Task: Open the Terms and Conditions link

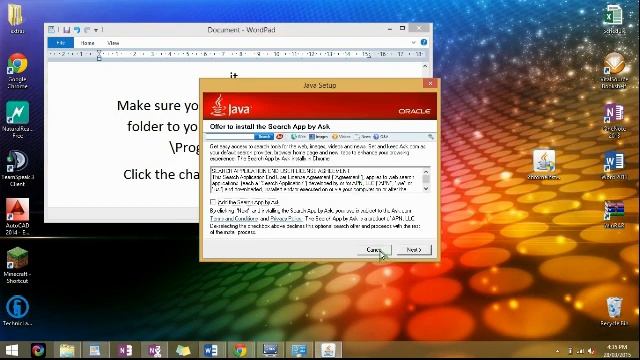Action: coord(234,219)
